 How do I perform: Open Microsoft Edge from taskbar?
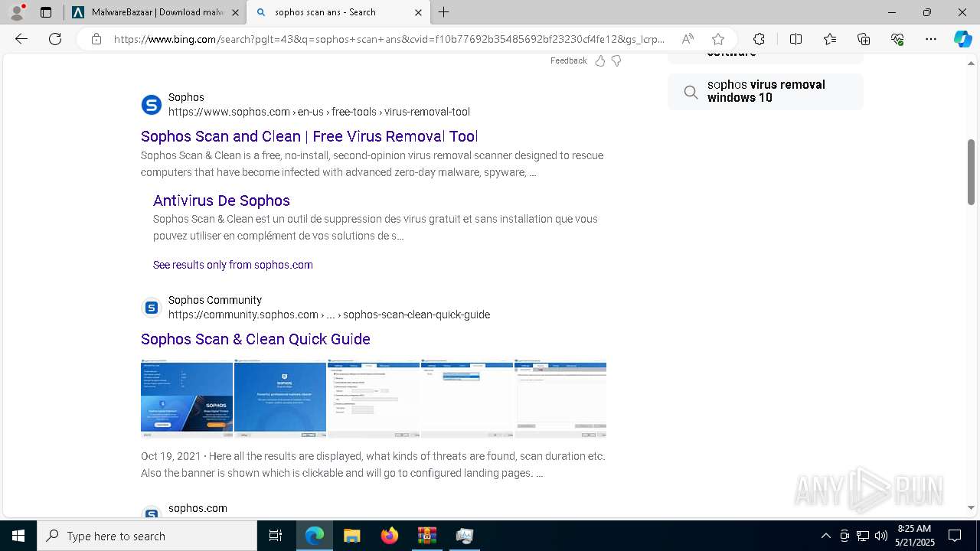(315, 536)
